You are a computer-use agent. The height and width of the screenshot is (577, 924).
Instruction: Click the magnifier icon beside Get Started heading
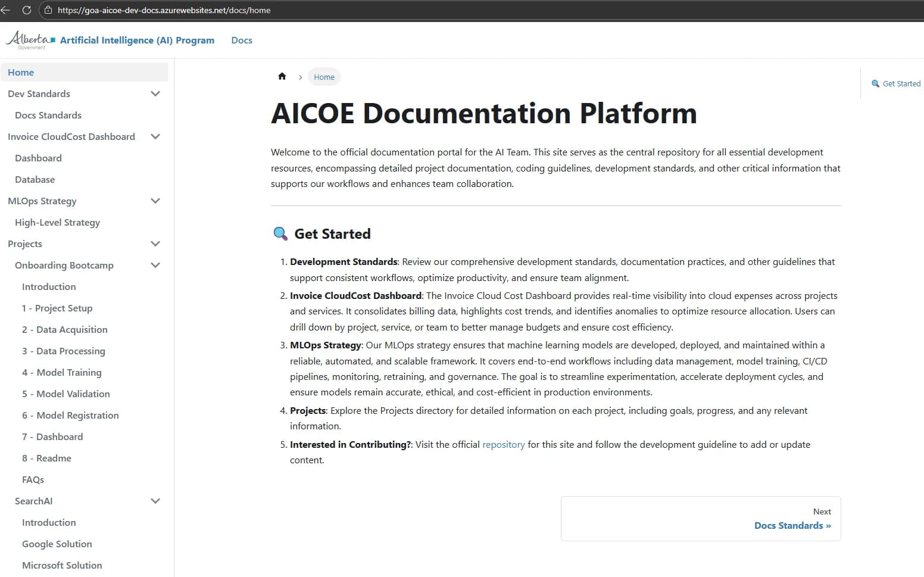pyautogui.click(x=280, y=233)
